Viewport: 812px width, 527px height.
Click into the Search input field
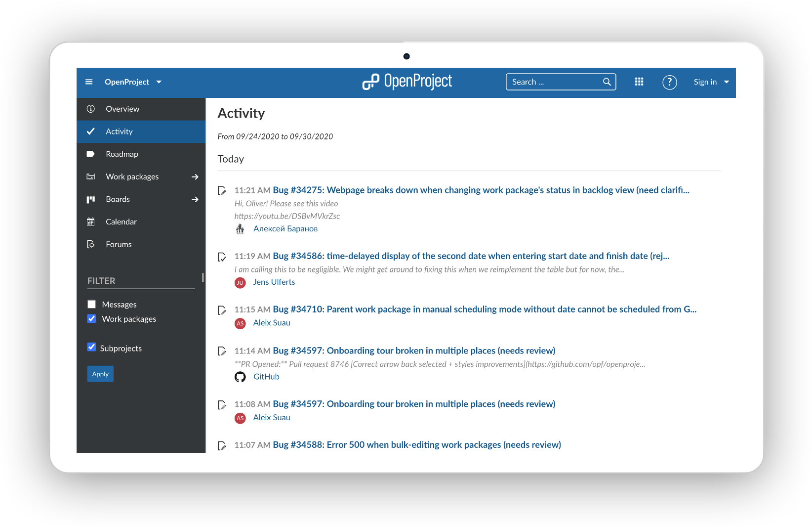[554, 82]
